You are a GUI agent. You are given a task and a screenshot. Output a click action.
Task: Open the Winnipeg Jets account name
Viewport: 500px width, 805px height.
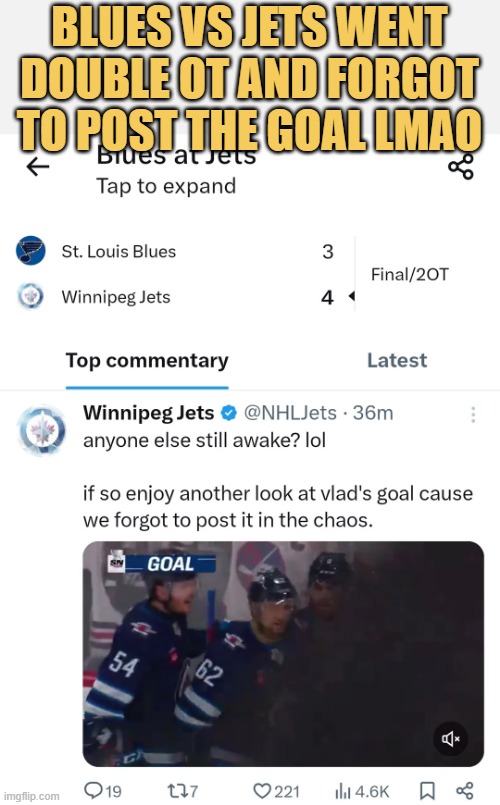click(148, 413)
